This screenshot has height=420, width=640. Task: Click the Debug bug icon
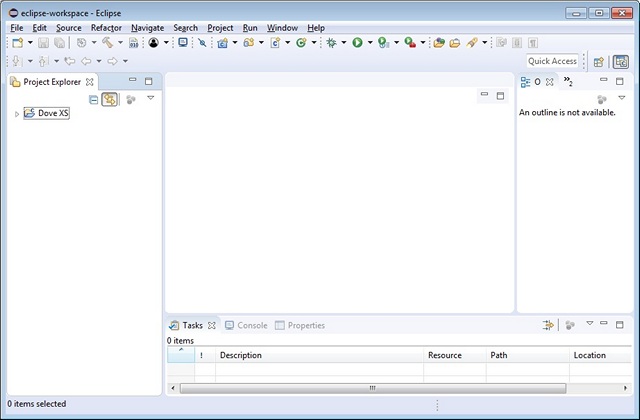coord(331,42)
